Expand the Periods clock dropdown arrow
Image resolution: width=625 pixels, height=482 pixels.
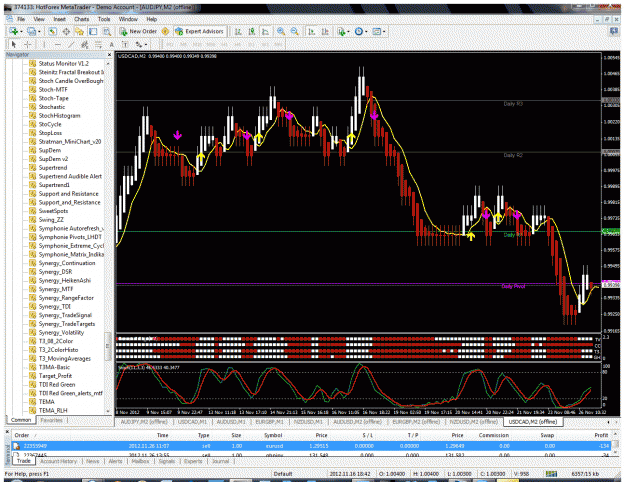coord(366,32)
